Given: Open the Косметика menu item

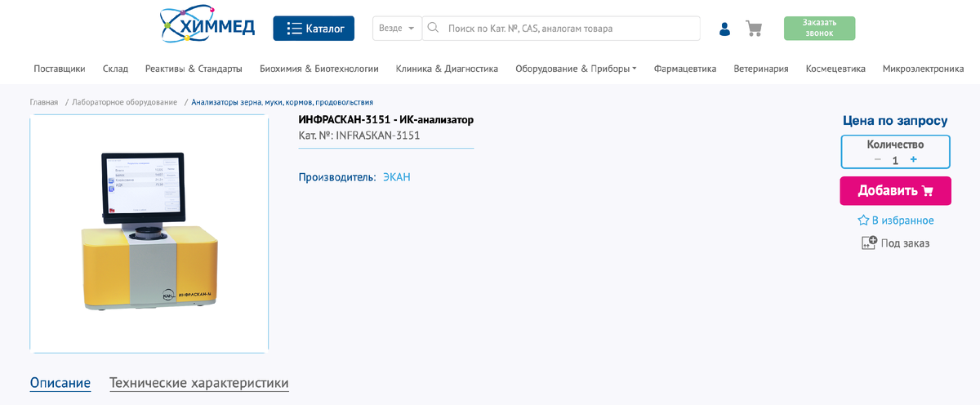Looking at the screenshot, I should (x=835, y=69).
